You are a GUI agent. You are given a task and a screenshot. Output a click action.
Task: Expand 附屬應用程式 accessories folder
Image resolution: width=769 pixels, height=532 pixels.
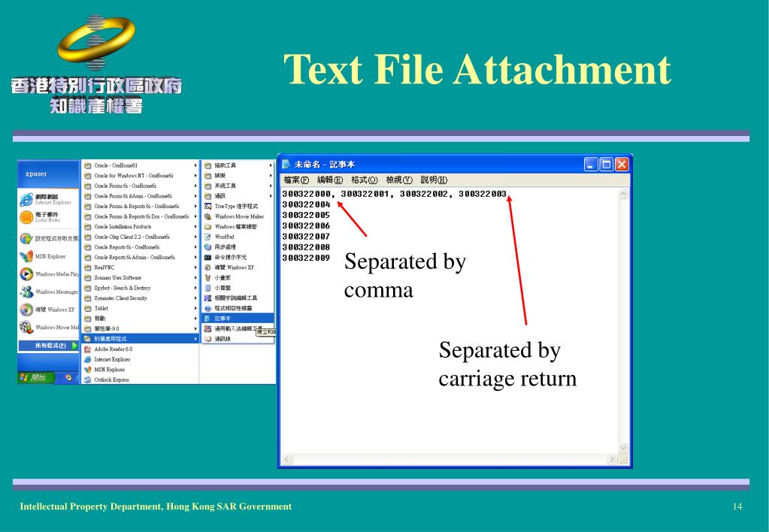pyautogui.click(x=141, y=339)
